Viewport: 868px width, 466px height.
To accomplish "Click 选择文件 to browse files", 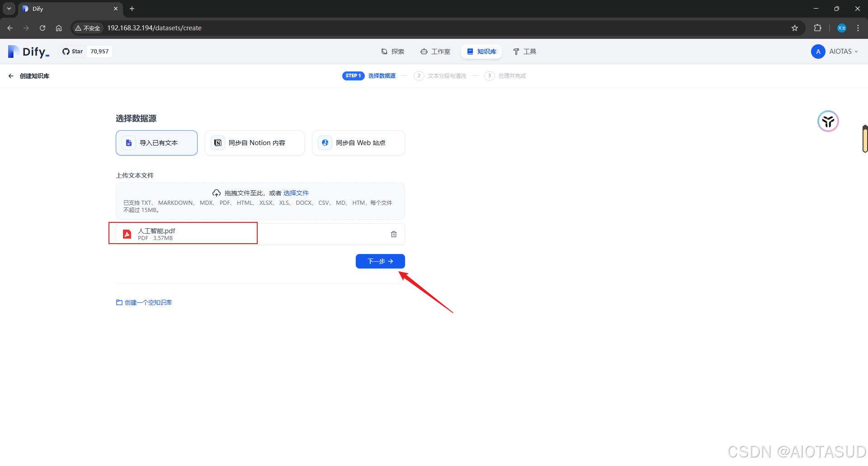I will [x=296, y=193].
